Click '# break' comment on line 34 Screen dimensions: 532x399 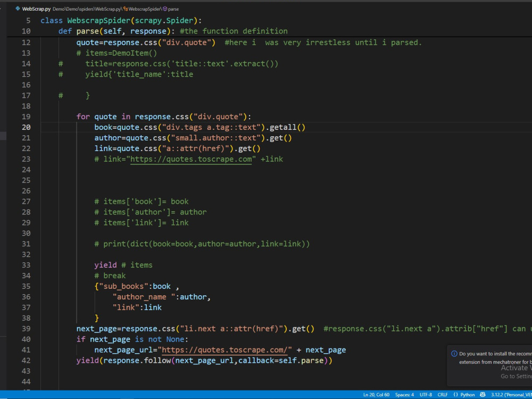point(110,276)
